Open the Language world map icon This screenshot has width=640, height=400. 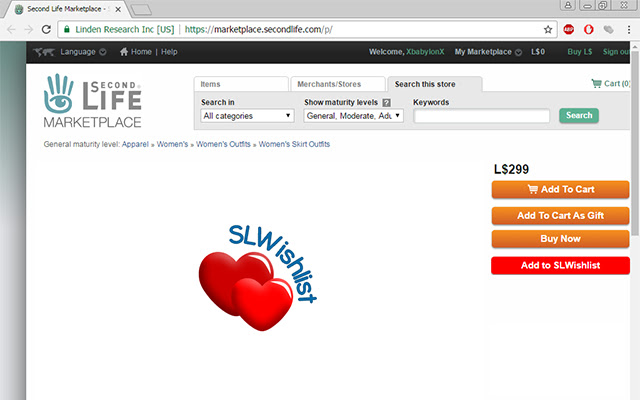[x=44, y=52]
